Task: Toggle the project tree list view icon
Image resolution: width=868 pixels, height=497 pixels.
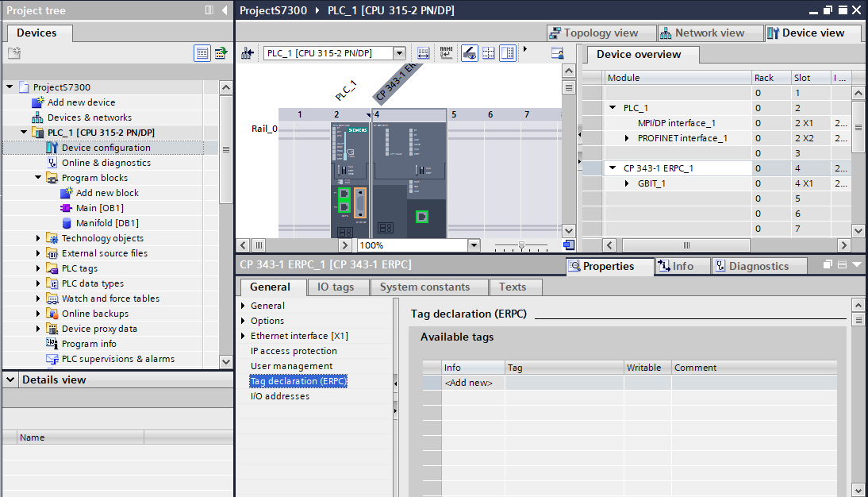Action: 202,53
